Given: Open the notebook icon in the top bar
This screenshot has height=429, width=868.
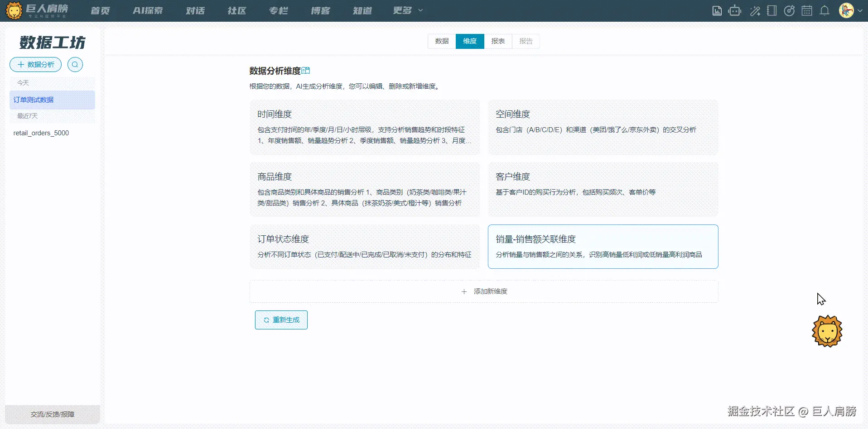Looking at the screenshot, I should click(772, 10).
